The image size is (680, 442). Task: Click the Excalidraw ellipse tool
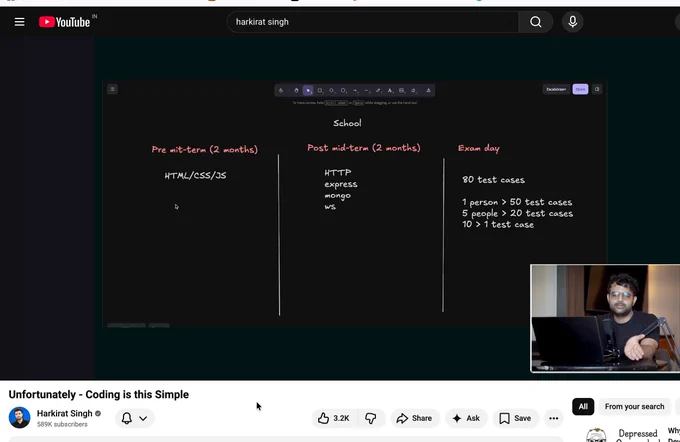(343, 90)
